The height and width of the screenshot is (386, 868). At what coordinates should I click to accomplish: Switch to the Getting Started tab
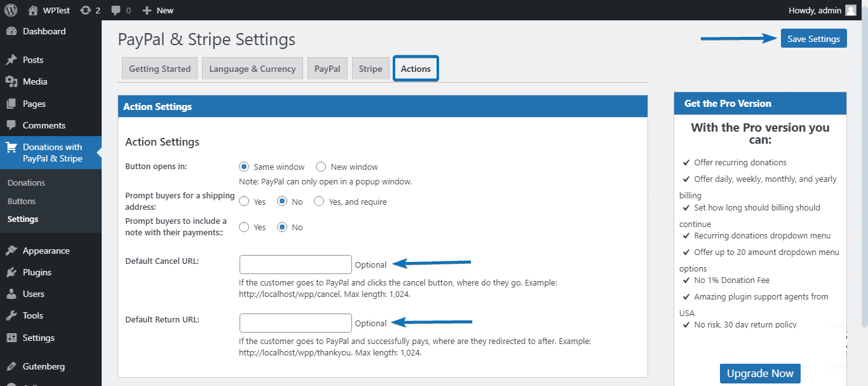pyautogui.click(x=159, y=69)
